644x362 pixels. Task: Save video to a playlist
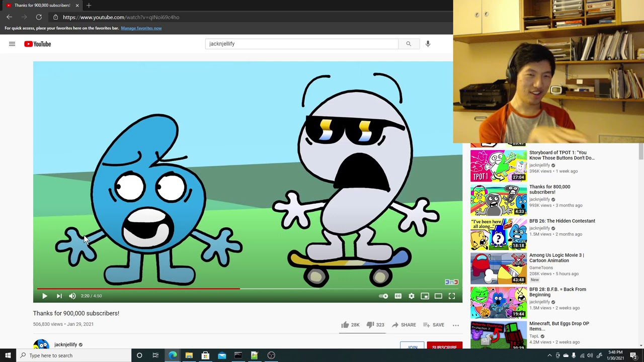pyautogui.click(x=433, y=325)
